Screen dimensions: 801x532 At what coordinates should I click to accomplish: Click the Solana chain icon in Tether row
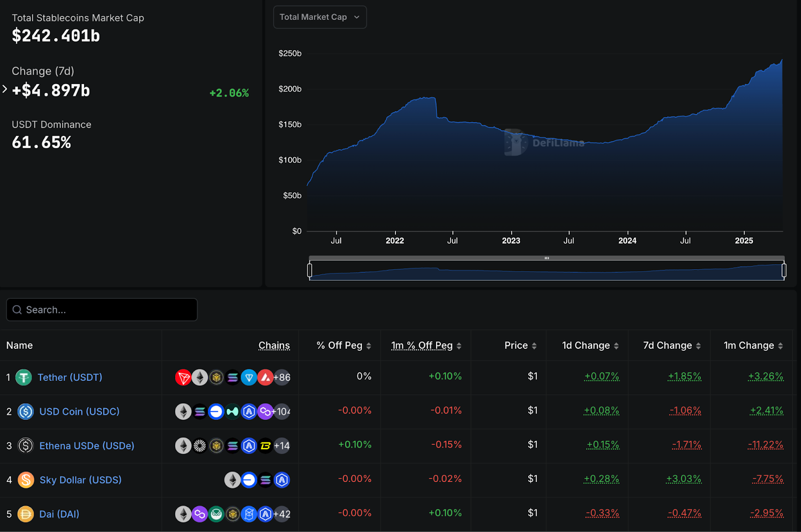click(x=233, y=377)
